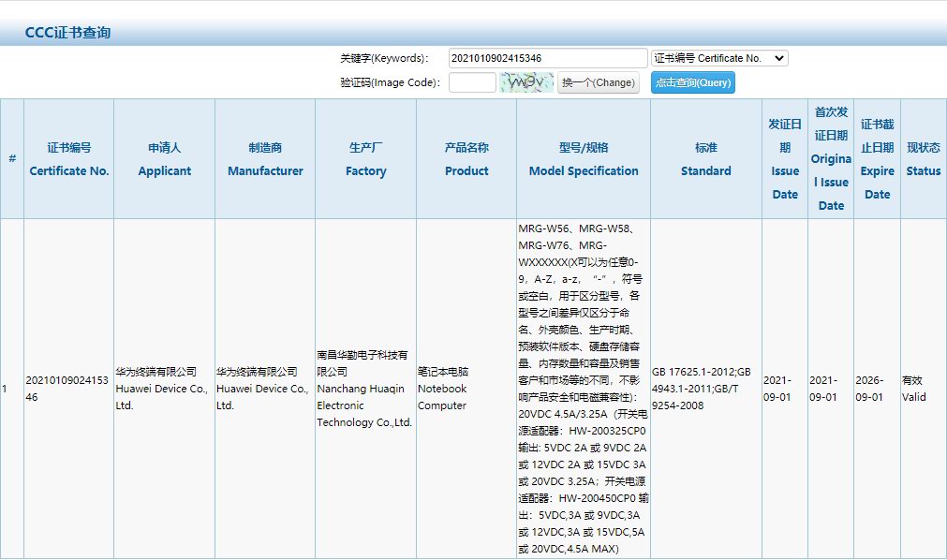Click the 关键字(Keywords) label
Screen dimensions: 947x560
click(384, 58)
